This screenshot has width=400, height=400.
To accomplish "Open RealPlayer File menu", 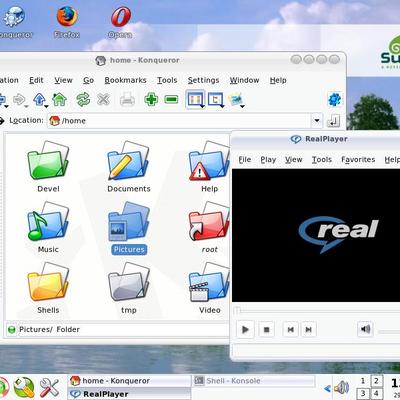I will [245, 160].
